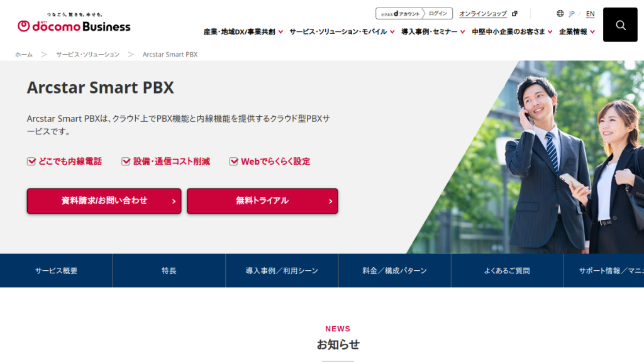The width and height of the screenshot is (644, 362).
Task: Click the NEWS label
Action: coord(338,329)
